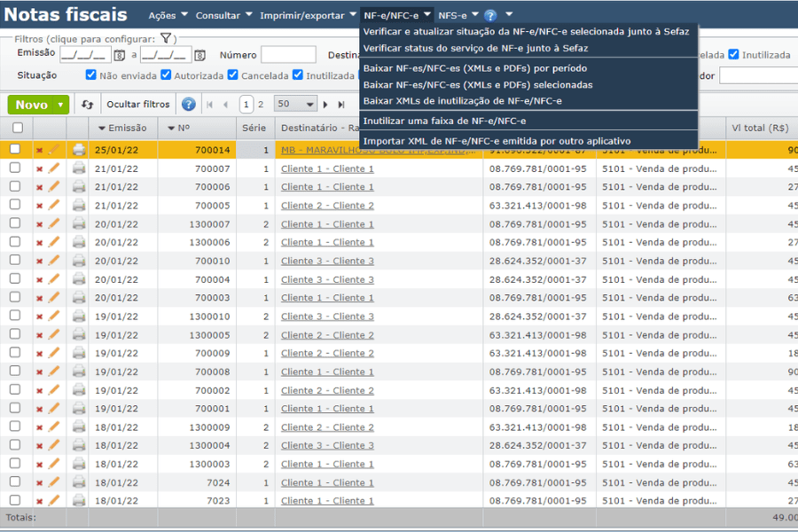Image resolution: width=798 pixels, height=532 pixels.
Task: Print the invoice numbered 700014
Action: 79,150
